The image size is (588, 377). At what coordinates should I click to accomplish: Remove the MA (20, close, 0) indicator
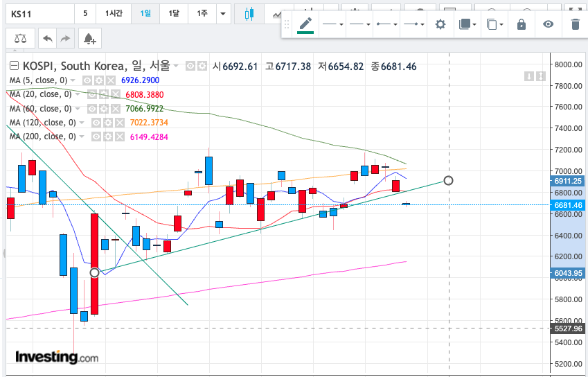pos(116,94)
